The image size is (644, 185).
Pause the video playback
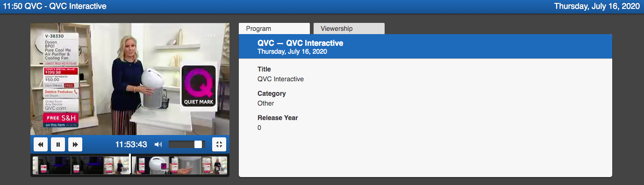(58, 144)
